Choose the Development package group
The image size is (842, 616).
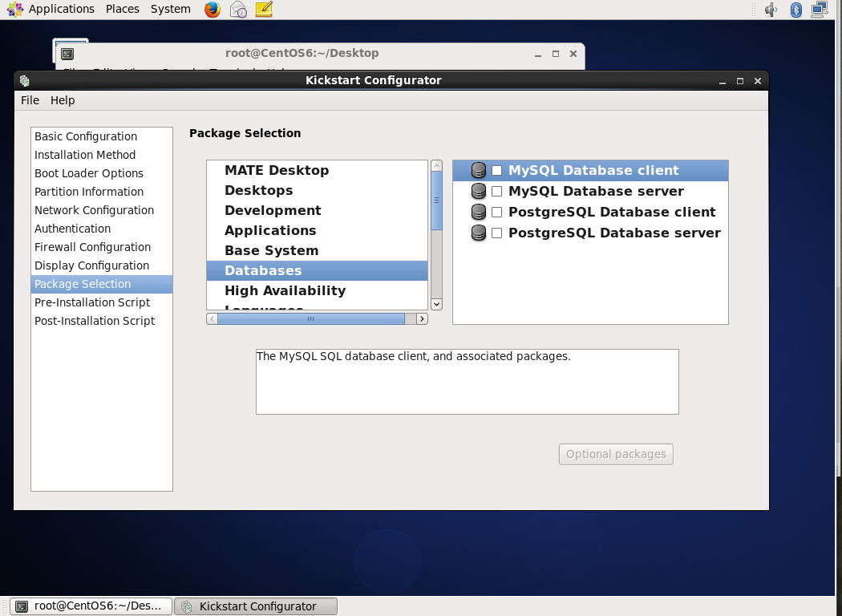coord(318,210)
